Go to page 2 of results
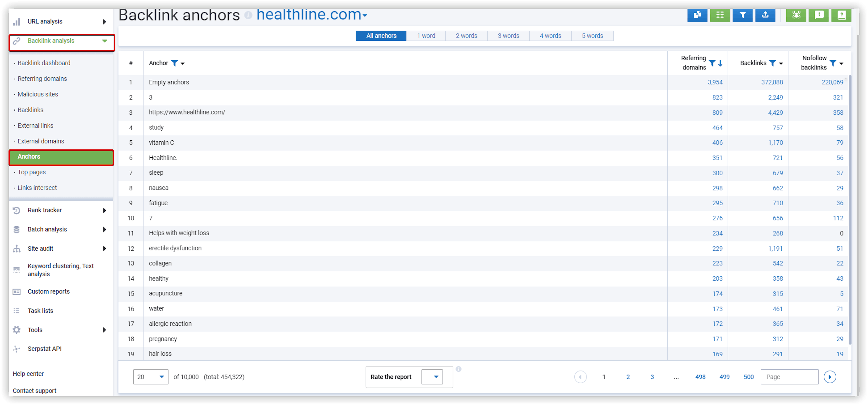The height and width of the screenshot is (405, 868). point(628,377)
